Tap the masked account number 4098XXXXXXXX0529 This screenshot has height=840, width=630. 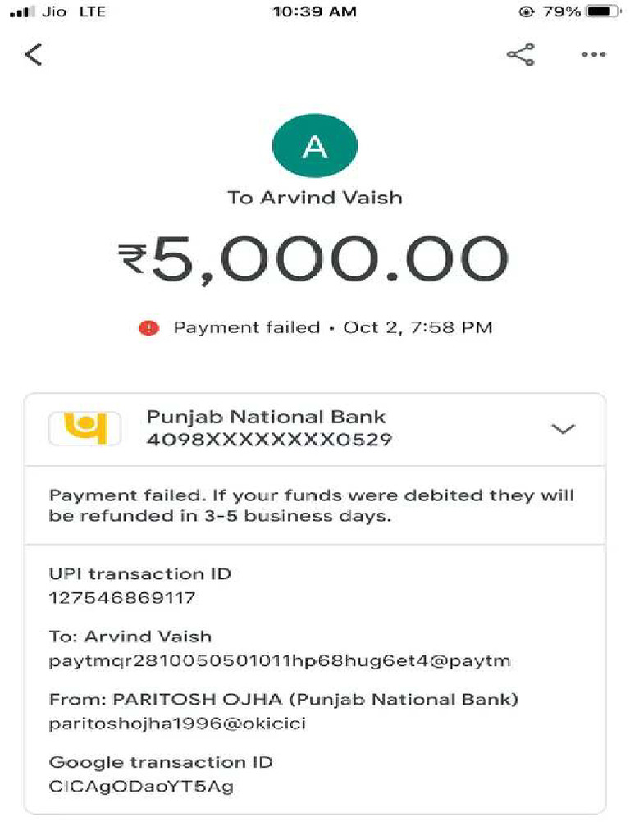[269, 440]
